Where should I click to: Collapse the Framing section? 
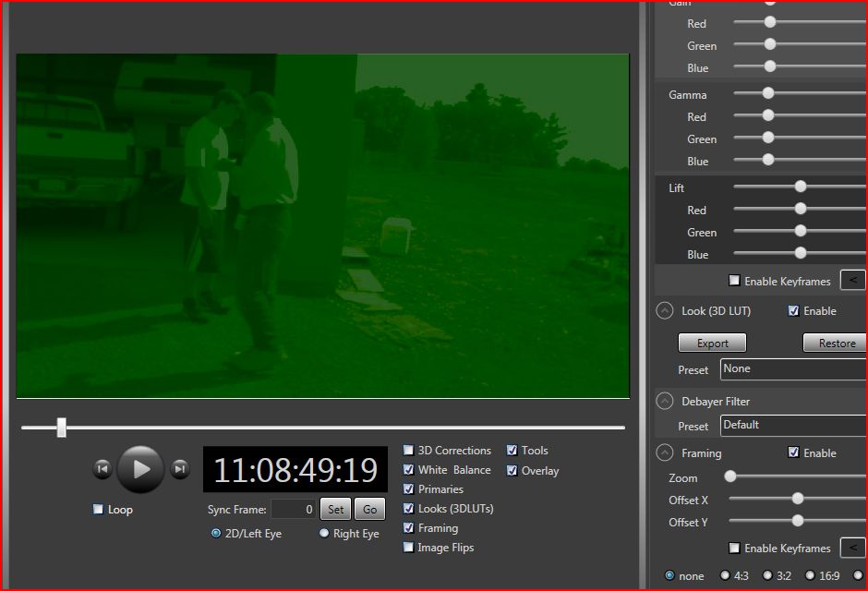(x=664, y=452)
